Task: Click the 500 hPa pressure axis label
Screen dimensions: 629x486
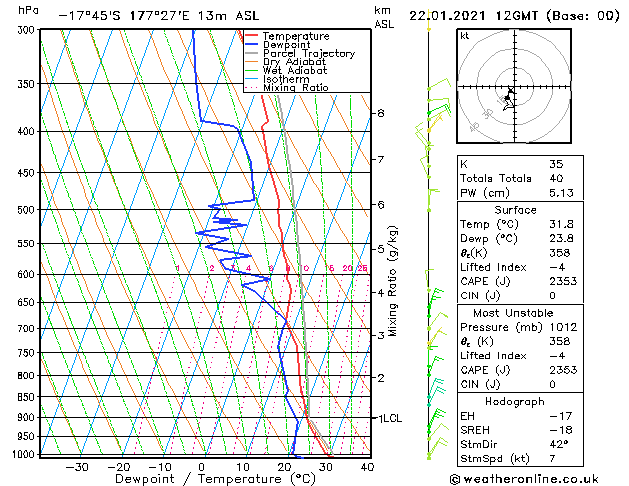Action: pyautogui.click(x=26, y=210)
